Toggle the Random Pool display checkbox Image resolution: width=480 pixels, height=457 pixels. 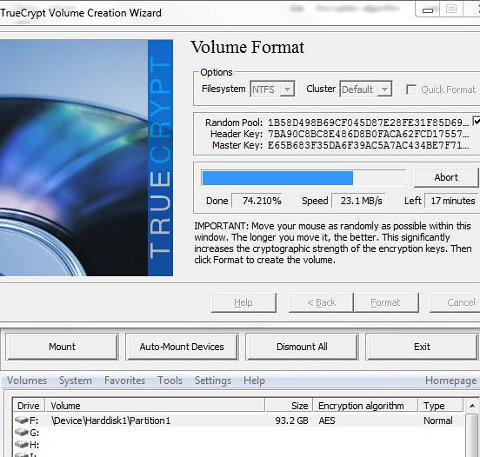tap(476, 121)
